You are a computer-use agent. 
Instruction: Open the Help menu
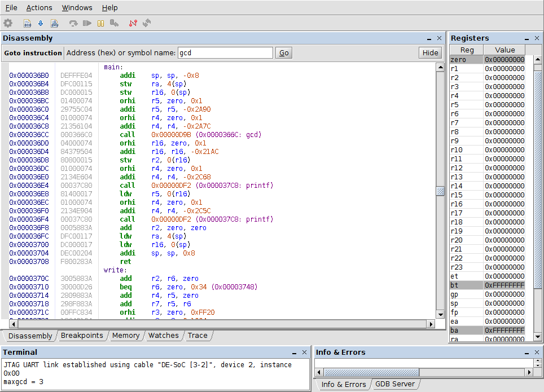point(109,8)
